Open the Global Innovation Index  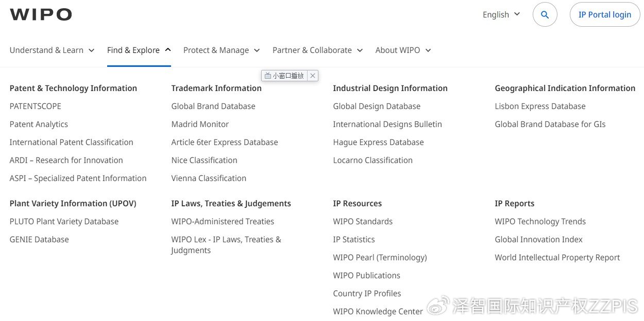pos(539,239)
